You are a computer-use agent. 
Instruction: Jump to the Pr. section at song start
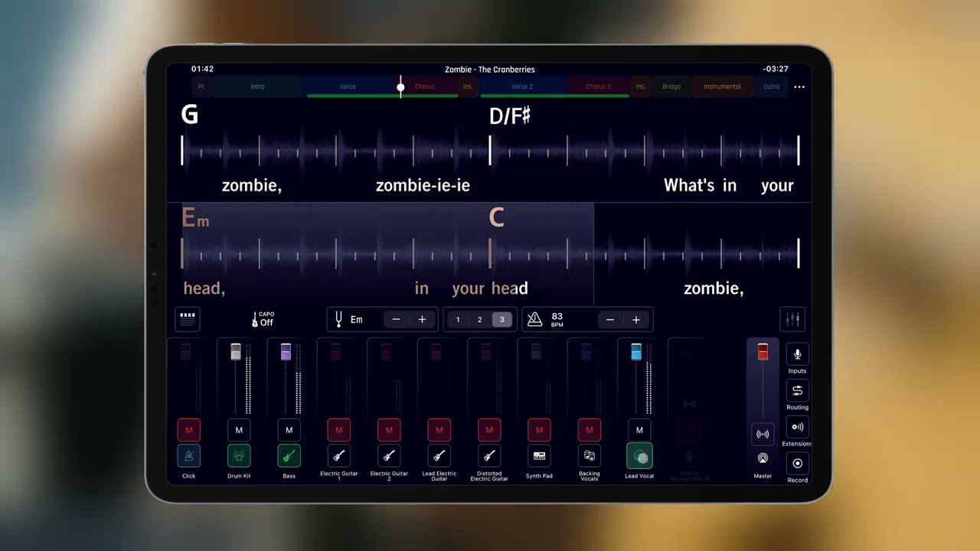pos(201,87)
